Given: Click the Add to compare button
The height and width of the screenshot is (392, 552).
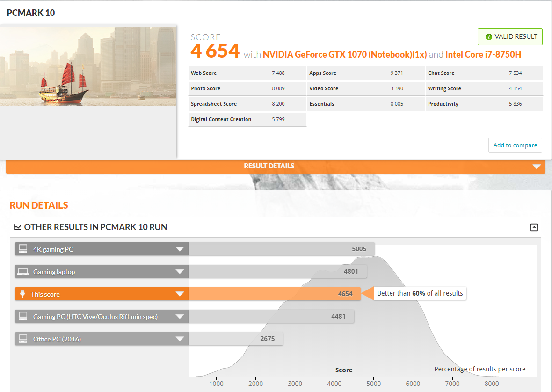Looking at the screenshot, I should (x=515, y=145).
